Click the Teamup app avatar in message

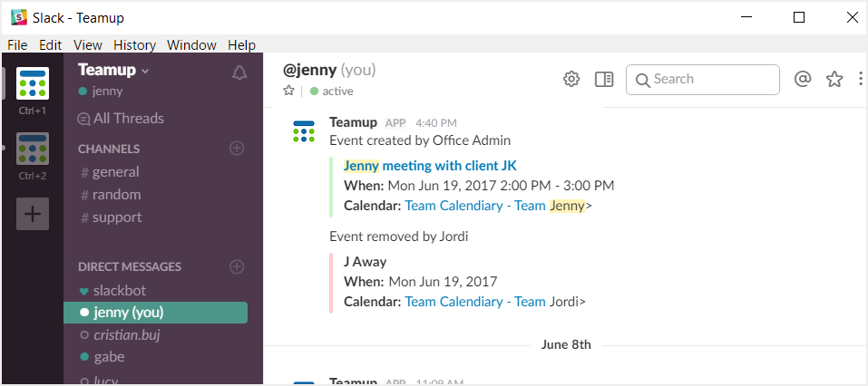[x=304, y=131]
